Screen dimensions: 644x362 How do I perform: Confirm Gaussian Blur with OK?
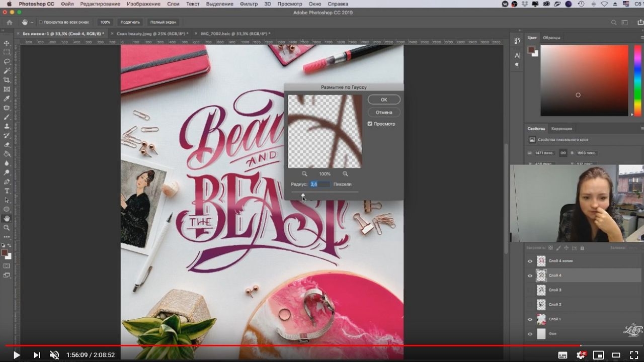click(x=384, y=100)
